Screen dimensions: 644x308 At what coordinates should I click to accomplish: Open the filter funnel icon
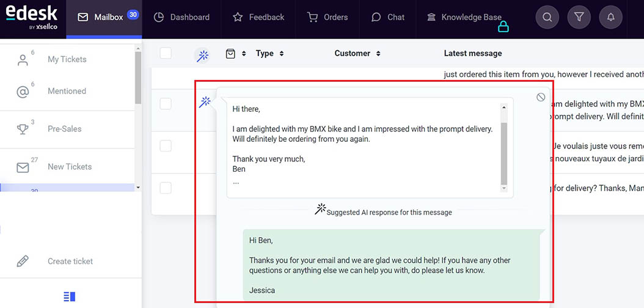pyautogui.click(x=579, y=17)
